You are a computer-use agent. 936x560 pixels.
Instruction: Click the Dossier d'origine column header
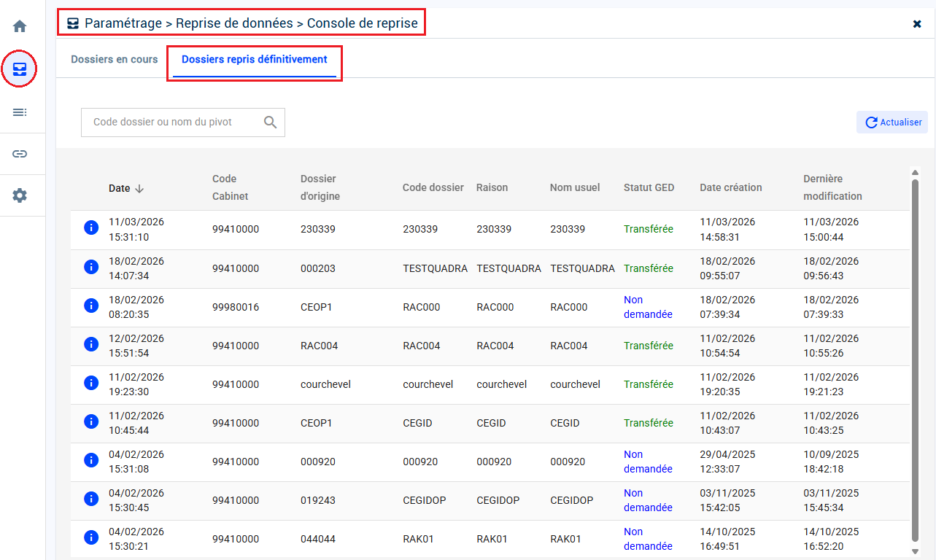320,187
